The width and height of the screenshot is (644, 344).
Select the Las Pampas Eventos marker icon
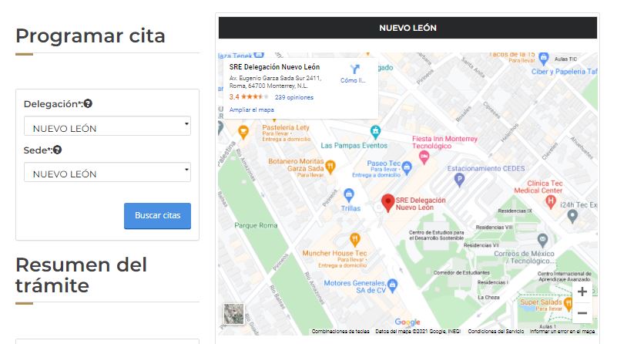click(375, 132)
